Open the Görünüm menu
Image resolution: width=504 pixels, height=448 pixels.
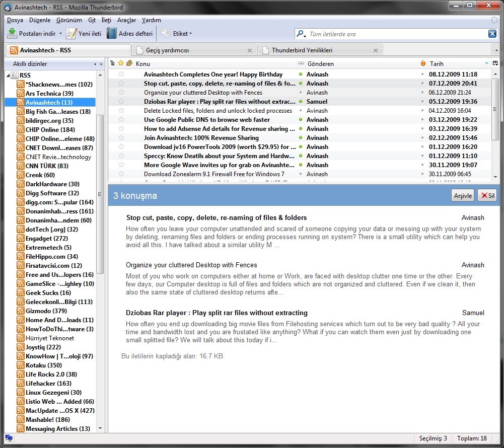(69, 20)
